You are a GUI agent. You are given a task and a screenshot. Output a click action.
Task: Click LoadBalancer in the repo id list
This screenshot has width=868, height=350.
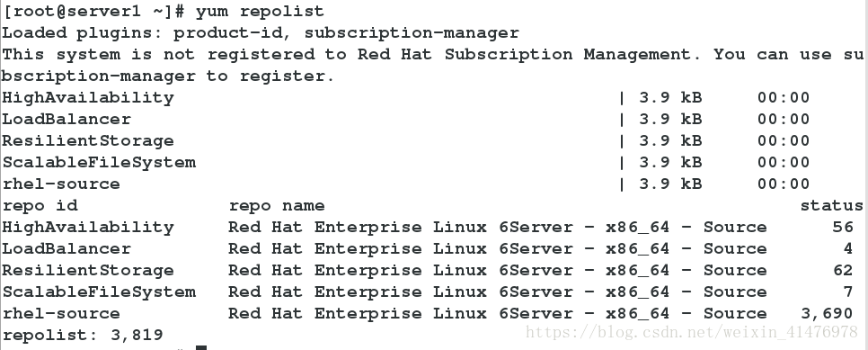pyautogui.click(x=66, y=249)
